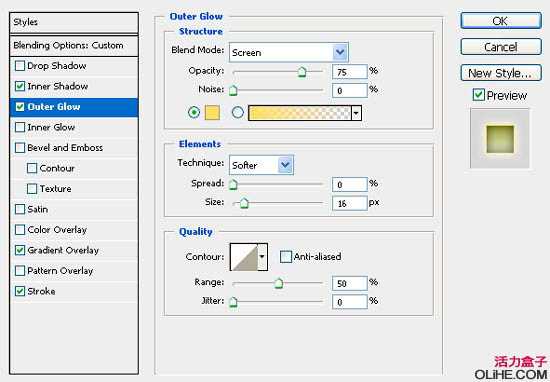Click the Jitter value field

tap(350, 302)
